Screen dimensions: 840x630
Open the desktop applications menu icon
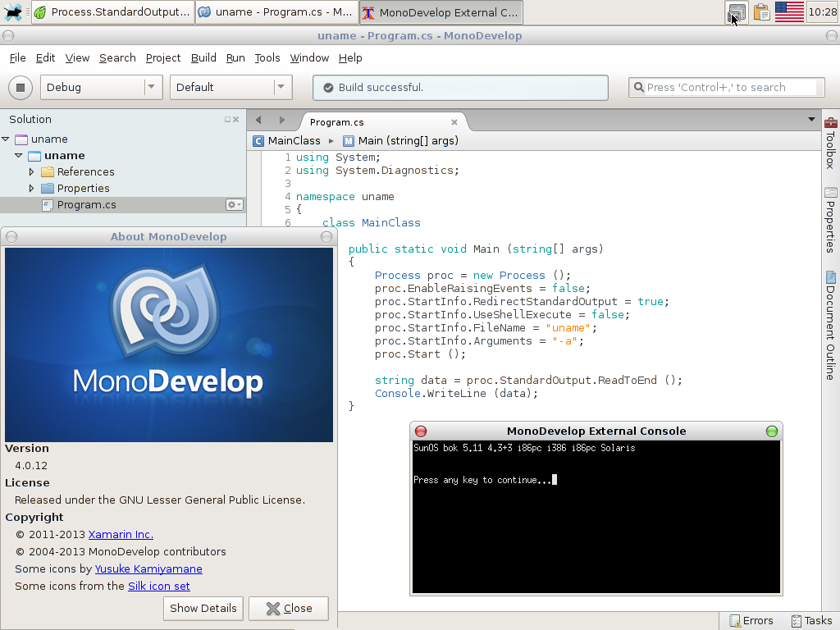pos(13,11)
